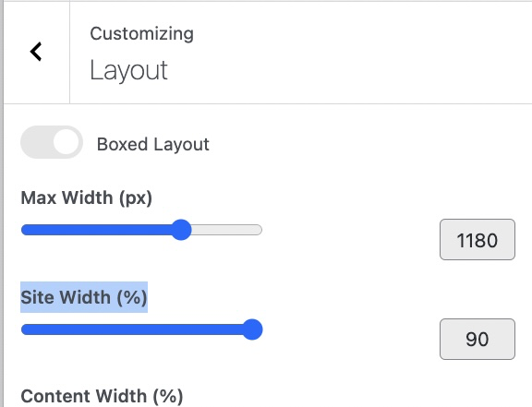This screenshot has width=532, height=407.
Task: Click the Max Width (px) label
Action: (x=87, y=198)
